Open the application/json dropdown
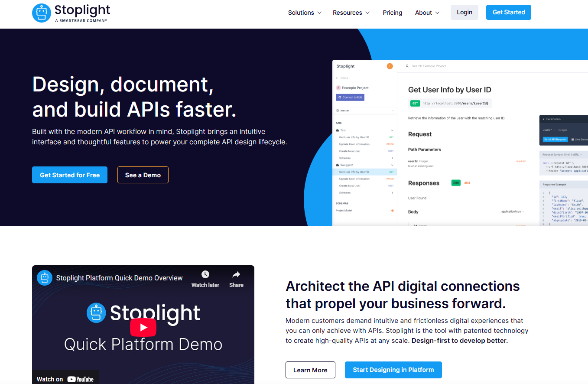The height and width of the screenshot is (384, 588). pos(513,212)
